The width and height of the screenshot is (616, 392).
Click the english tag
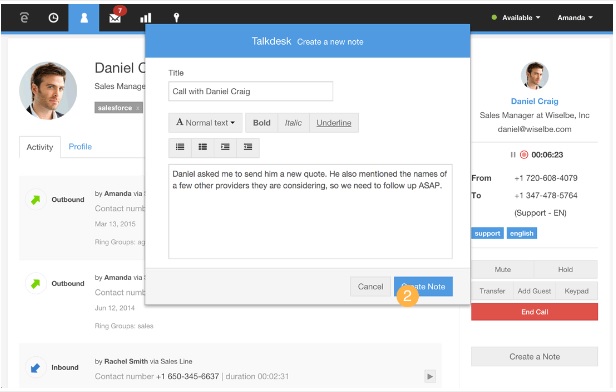tap(521, 233)
